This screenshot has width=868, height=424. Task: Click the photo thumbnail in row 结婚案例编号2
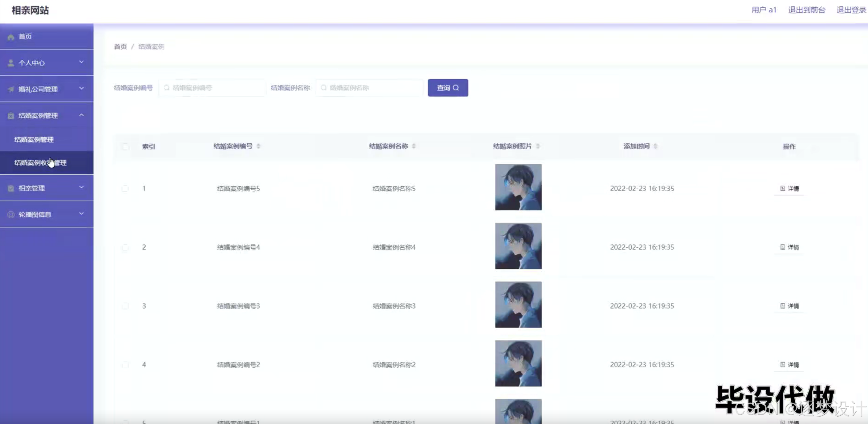coord(518,363)
